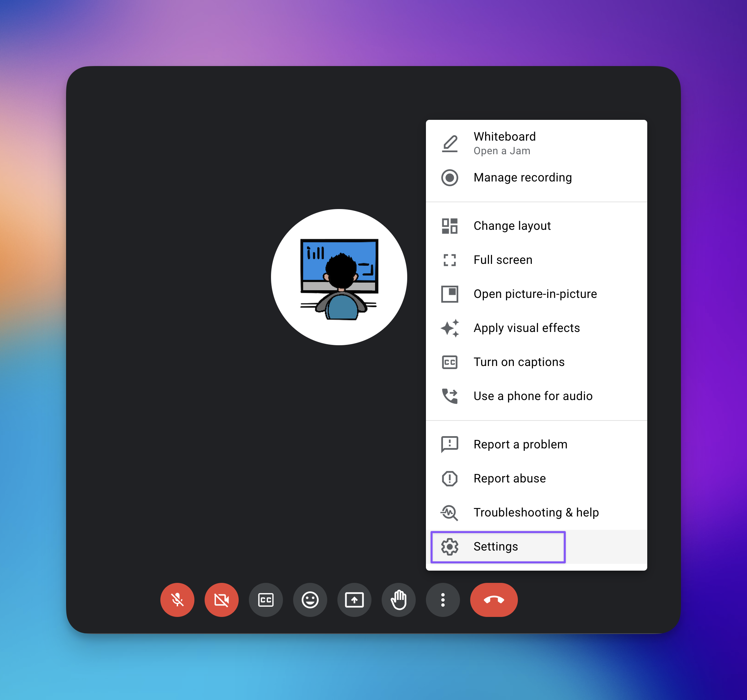
Task: Click the Change layout grid icon
Action: [449, 226]
